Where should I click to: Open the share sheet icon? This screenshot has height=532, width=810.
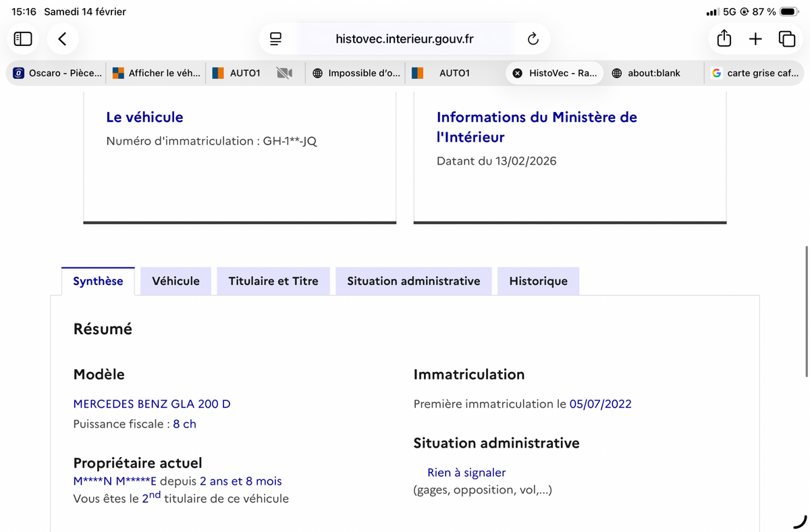[x=724, y=39]
